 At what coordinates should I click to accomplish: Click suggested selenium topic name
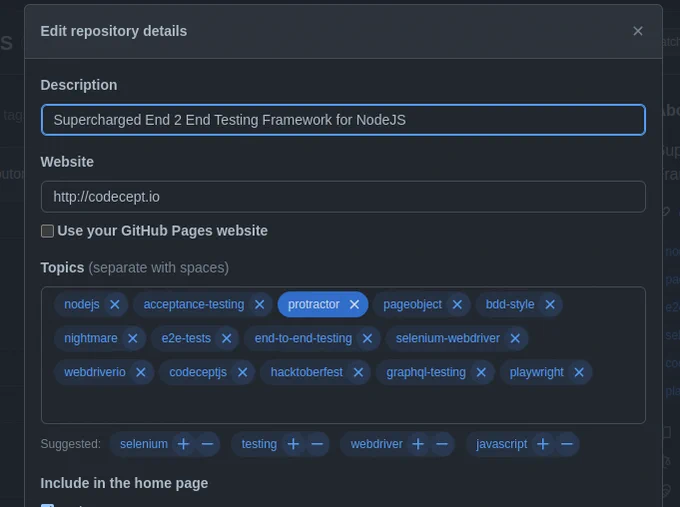pyautogui.click(x=144, y=444)
